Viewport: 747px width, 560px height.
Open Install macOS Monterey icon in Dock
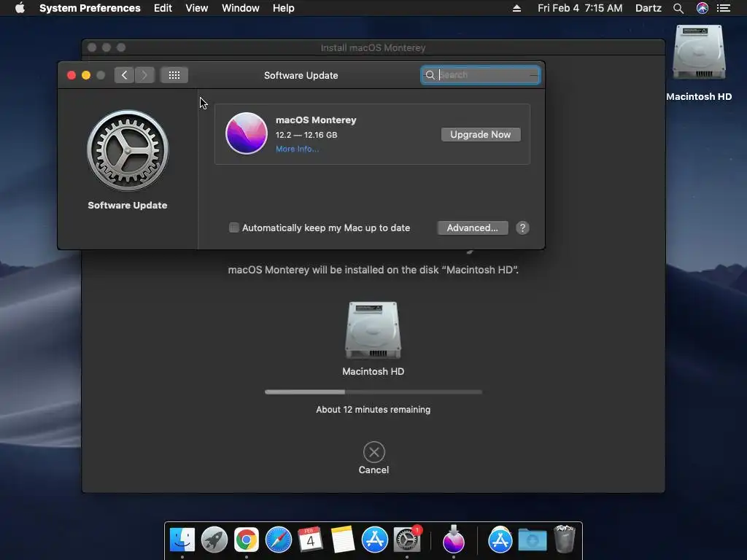coord(453,540)
